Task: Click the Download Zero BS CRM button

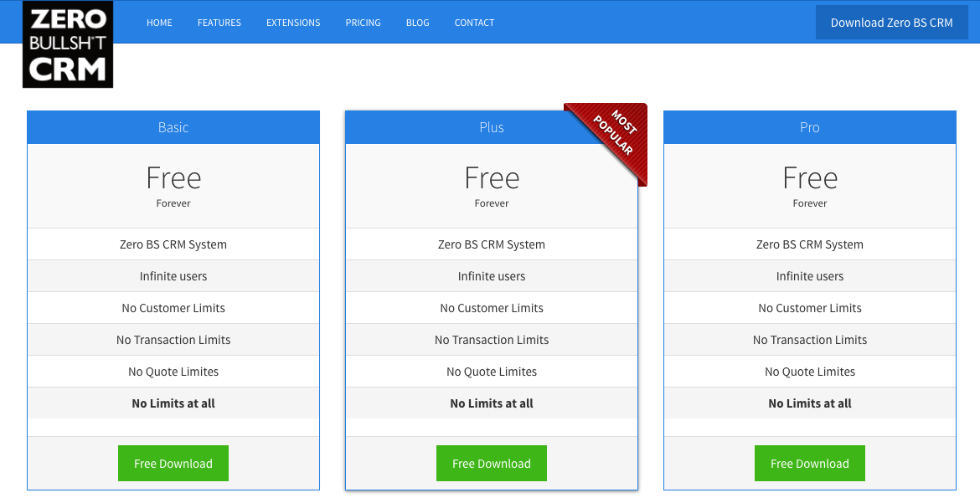Action: pyautogui.click(x=892, y=23)
